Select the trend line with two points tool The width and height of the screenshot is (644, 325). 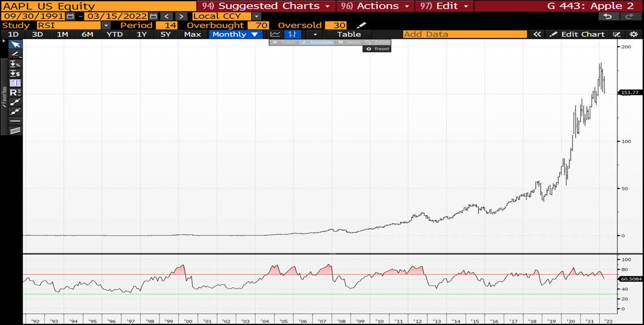coord(16,102)
